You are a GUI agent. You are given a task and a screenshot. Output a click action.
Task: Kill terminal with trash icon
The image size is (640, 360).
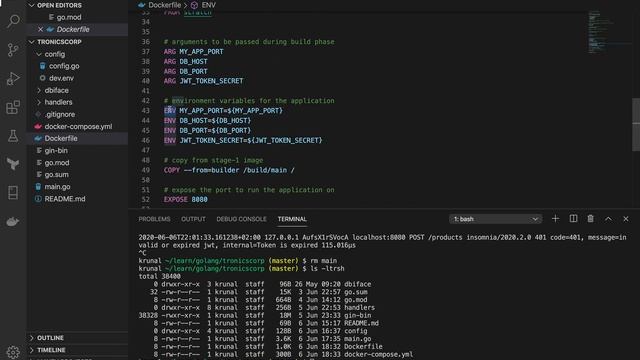pyautogui.click(x=591, y=219)
